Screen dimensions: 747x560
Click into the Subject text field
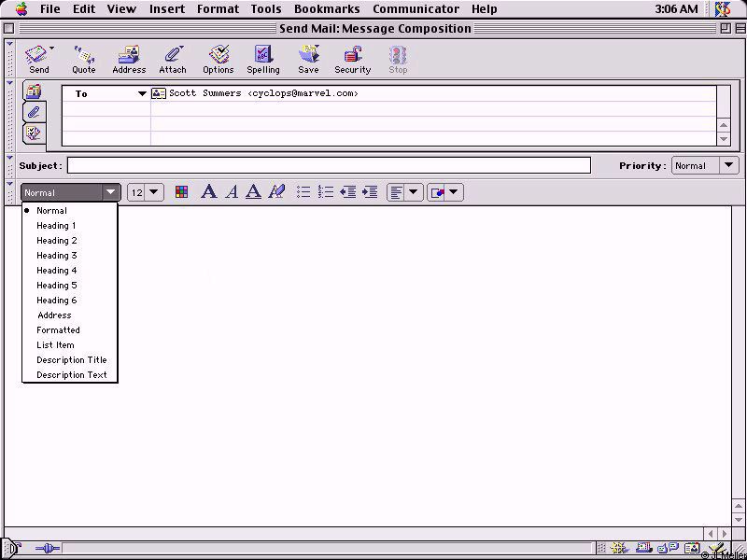[329, 166]
